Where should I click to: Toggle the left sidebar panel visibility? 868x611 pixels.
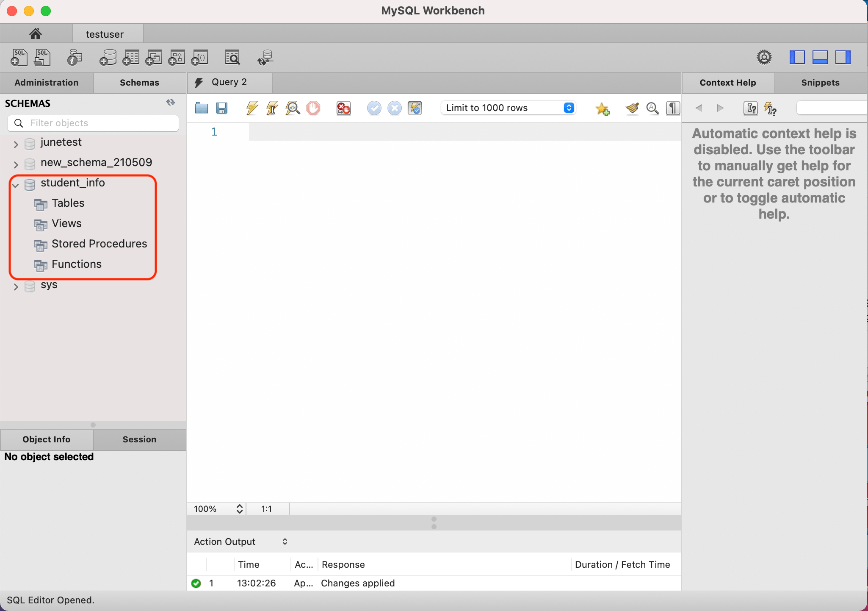[797, 57]
